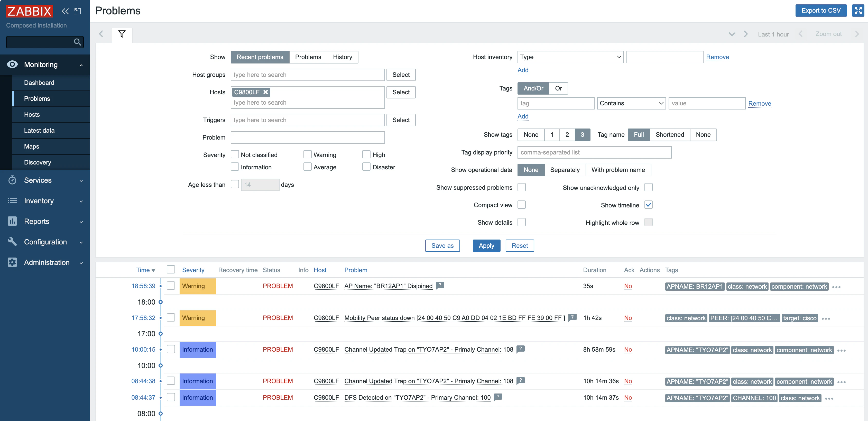This screenshot has width=868, height=421.
Task: Click the filter funnel icon tab
Action: click(x=122, y=34)
